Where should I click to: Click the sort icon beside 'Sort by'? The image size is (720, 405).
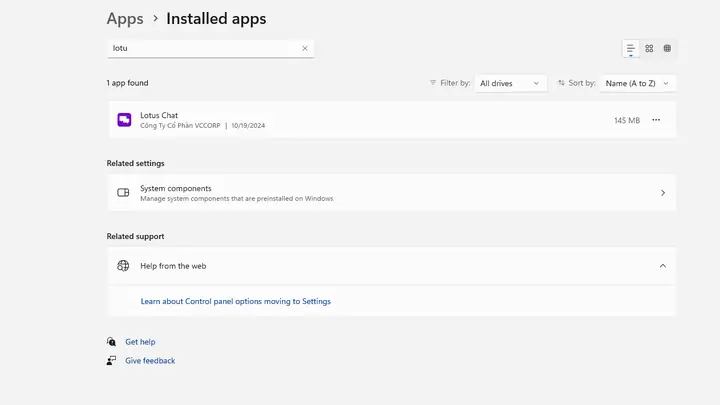pyautogui.click(x=561, y=83)
